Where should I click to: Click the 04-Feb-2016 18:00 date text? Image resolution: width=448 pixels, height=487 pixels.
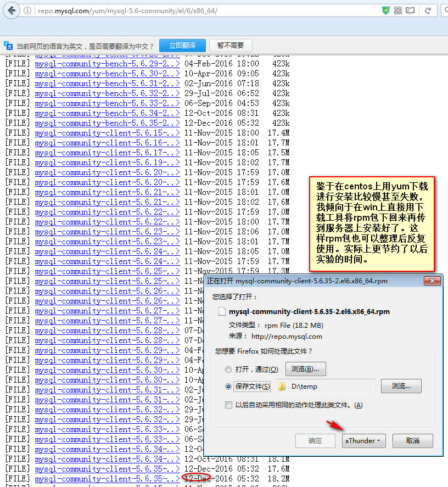coord(221,64)
